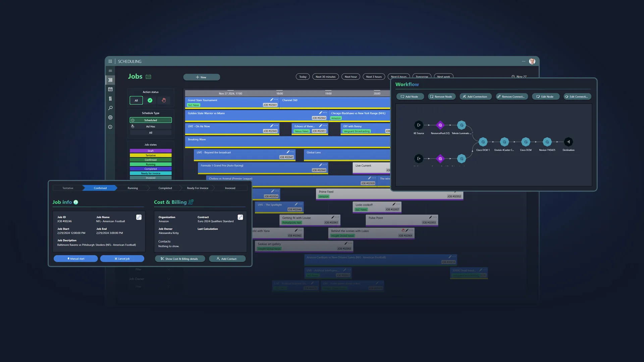Viewport: 644px width, 362px height.
Task: Edit Cost & Billing with pencil button
Action: [240, 217]
